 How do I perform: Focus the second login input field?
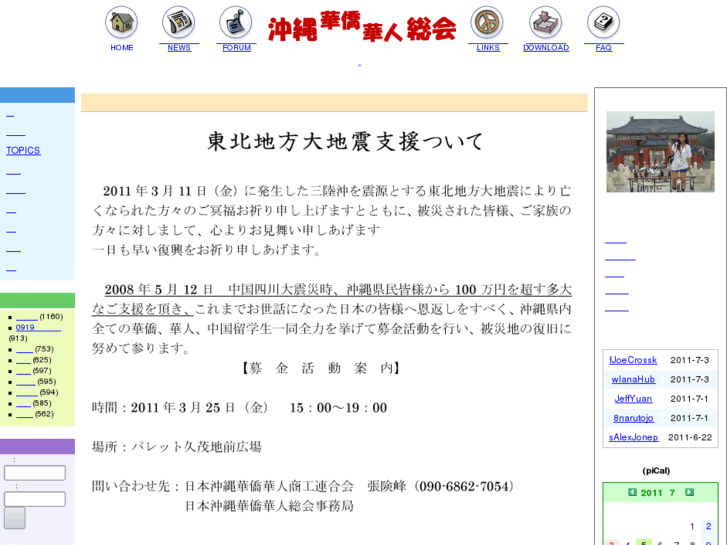(x=35, y=499)
